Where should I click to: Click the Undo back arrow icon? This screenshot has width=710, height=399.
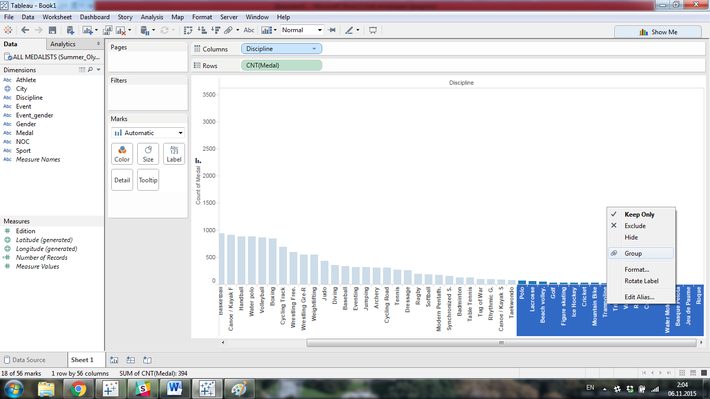(x=25, y=30)
